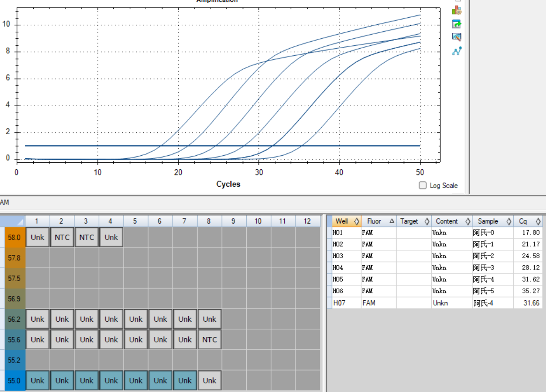Select the H05 well cell in table

(x=347, y=279)
